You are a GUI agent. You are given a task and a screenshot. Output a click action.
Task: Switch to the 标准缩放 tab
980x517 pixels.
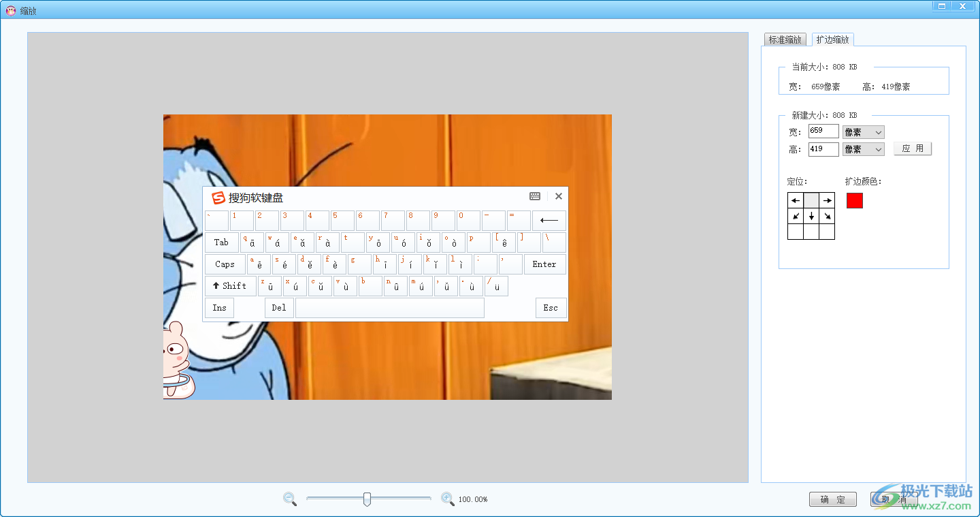pos(785,40)
